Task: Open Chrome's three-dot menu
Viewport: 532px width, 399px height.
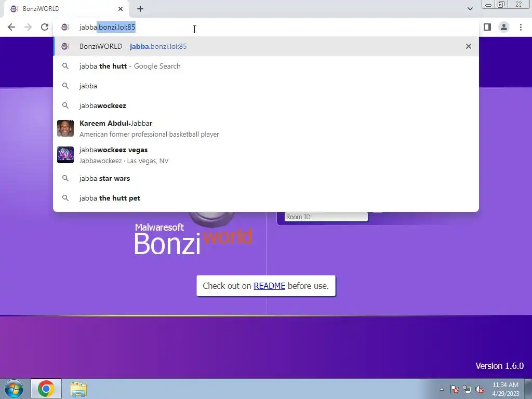Action: tap(521, 27)
